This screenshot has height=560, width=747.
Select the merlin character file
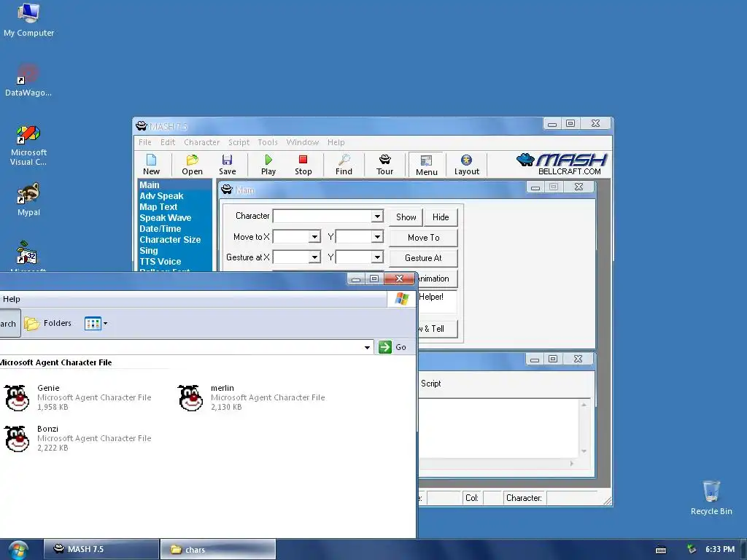252,397
